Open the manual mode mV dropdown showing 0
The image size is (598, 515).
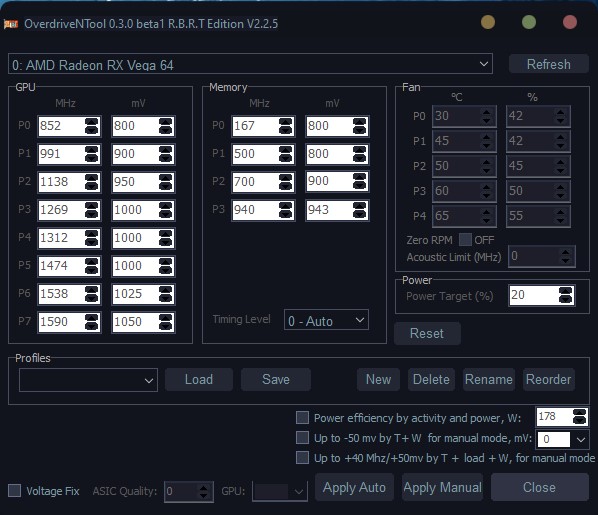click(x=563, y=439)
